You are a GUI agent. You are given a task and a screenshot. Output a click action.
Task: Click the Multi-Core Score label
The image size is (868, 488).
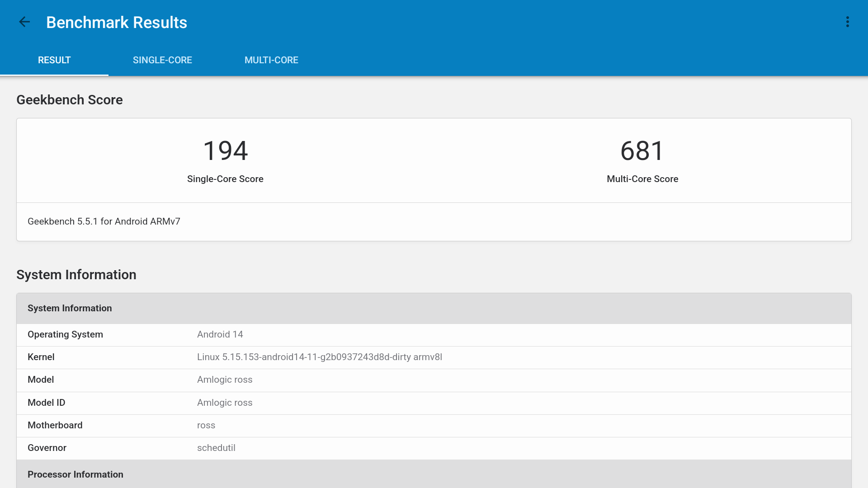642,179
